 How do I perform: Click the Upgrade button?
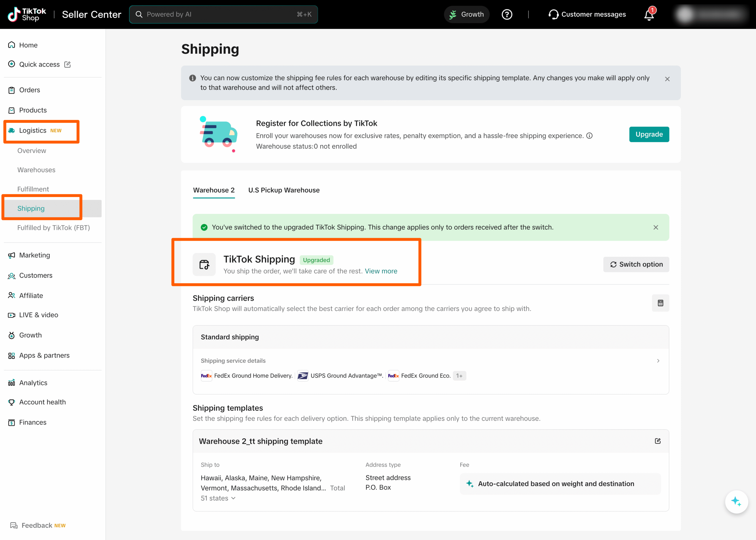[x=649, y=134]
